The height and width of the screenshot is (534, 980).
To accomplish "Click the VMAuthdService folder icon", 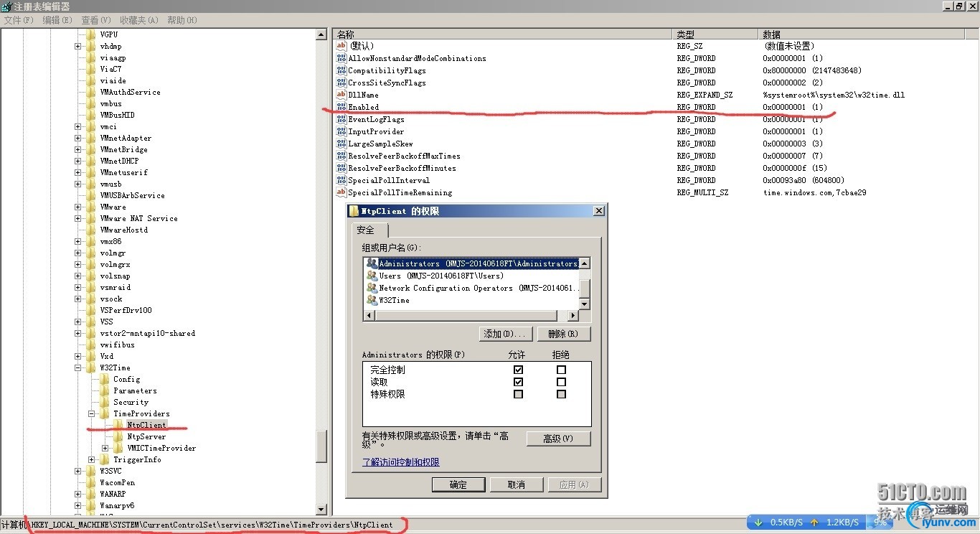I will [90, 92].
